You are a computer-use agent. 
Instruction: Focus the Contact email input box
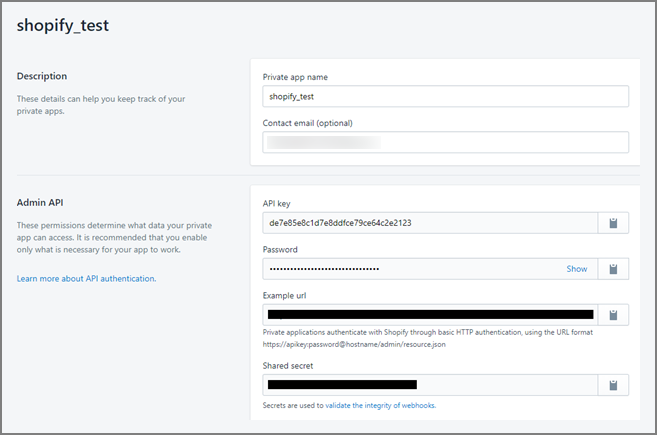(x=445, y=142)
